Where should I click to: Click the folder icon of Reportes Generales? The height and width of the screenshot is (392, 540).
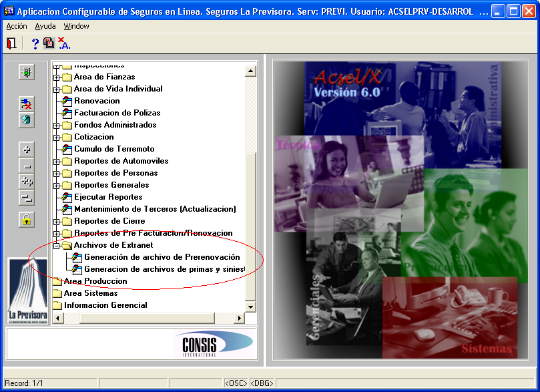(67, 186)
